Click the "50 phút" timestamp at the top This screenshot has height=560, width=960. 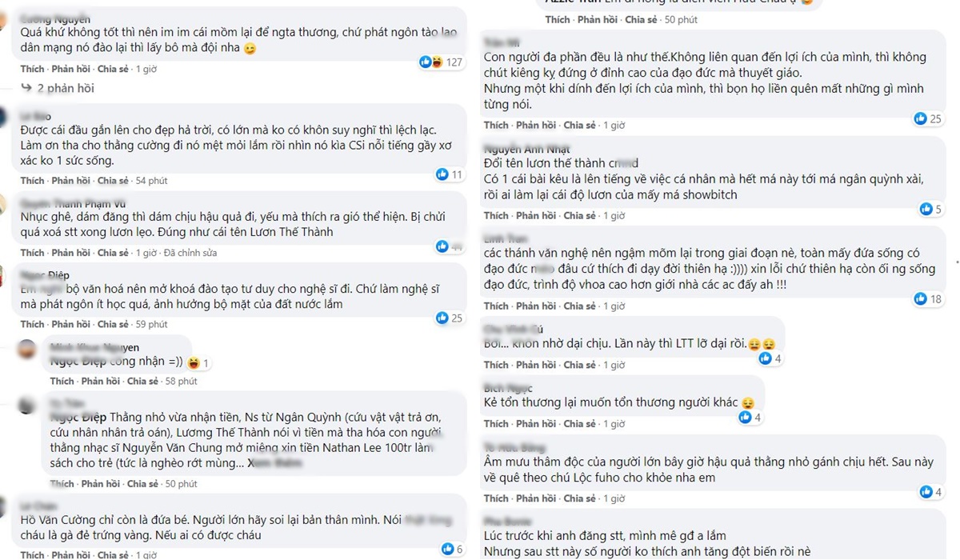point(680,19)
